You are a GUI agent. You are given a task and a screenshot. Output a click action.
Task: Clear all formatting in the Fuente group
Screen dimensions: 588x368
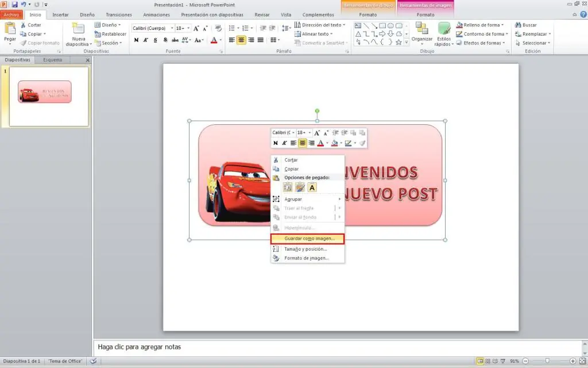click(218, 28)
